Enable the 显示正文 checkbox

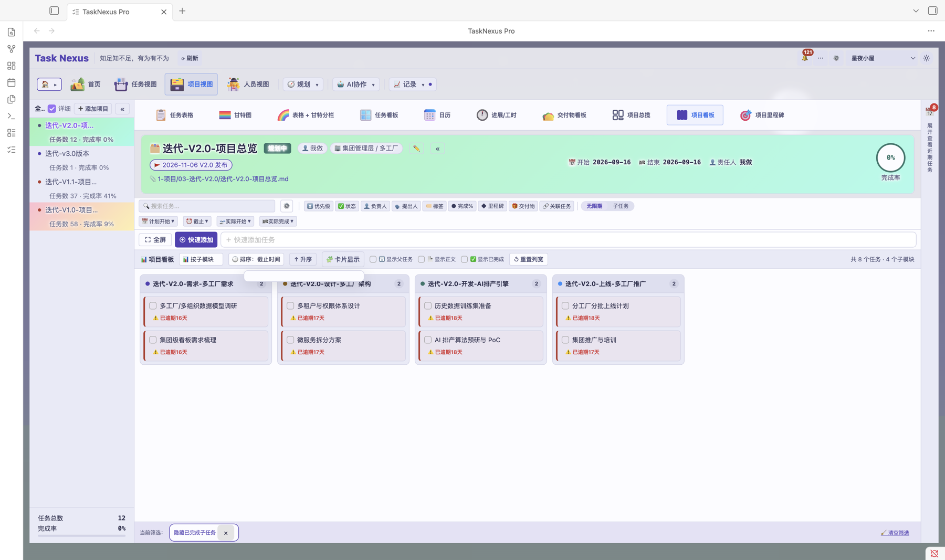[421, 259]
